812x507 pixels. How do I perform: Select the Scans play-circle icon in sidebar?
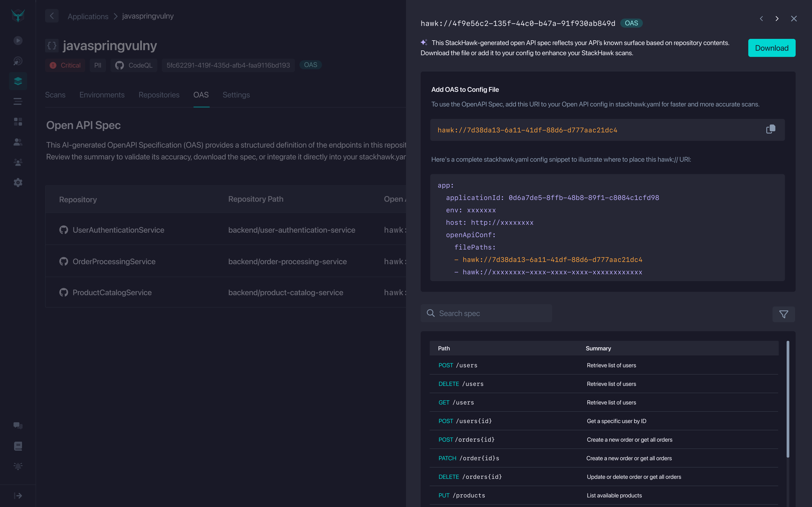17,40
